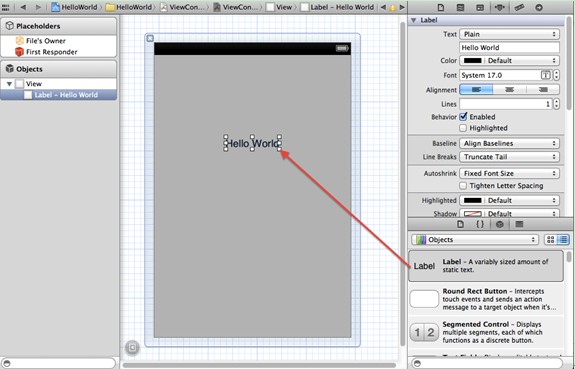This screenshot has width=575, height=369.
Task: Check the Highlighted behavior checkbox
Action: click(463, 128)
